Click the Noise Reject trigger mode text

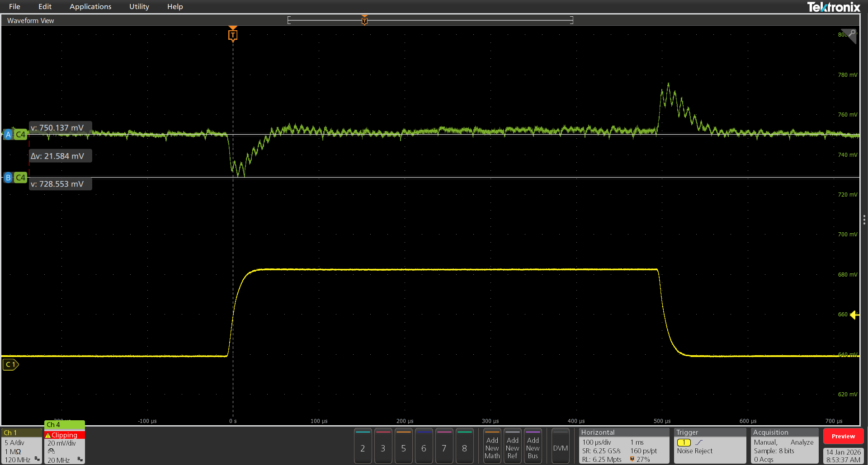694,451
